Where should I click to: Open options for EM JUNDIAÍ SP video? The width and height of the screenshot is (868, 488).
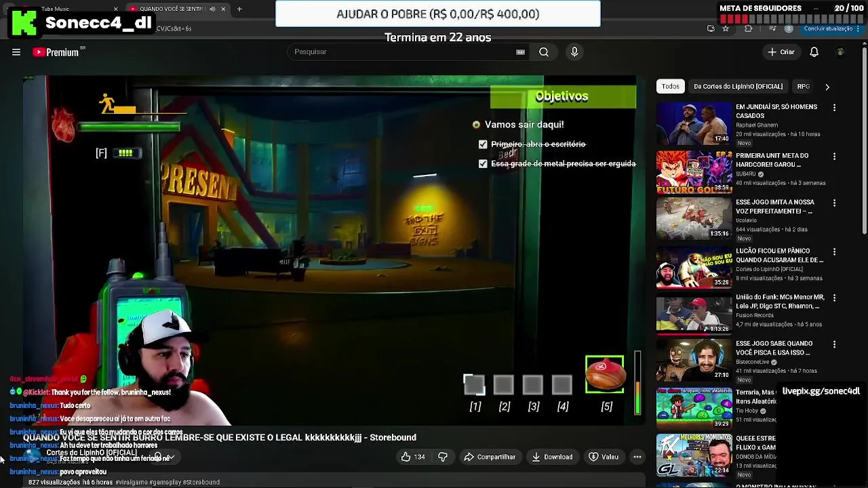834,108
